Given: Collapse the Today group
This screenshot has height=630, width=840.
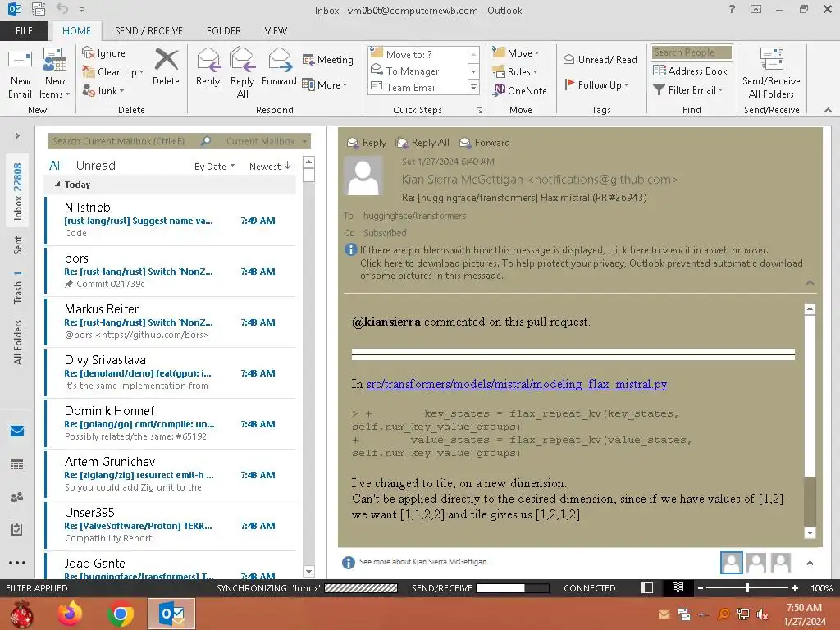Looking at the screenshot, I should coord(58,185).
